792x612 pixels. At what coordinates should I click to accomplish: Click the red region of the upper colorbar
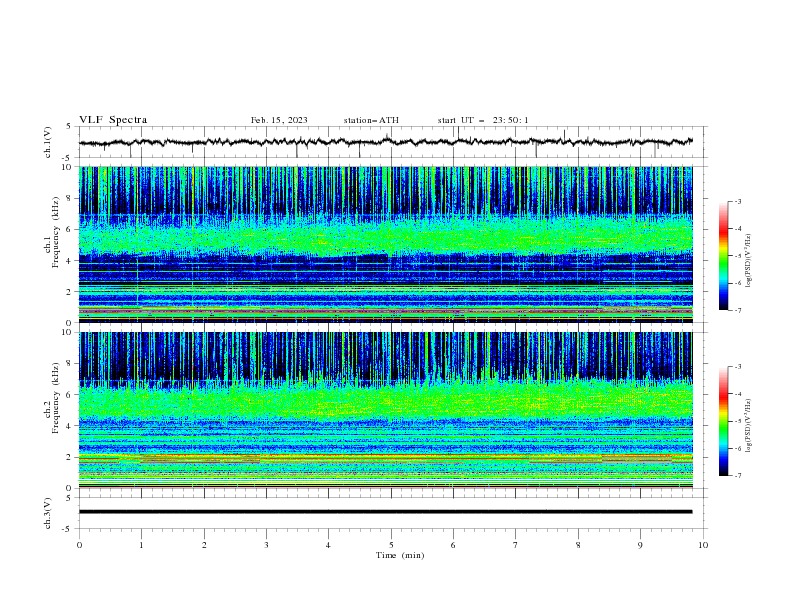[723, 230]
